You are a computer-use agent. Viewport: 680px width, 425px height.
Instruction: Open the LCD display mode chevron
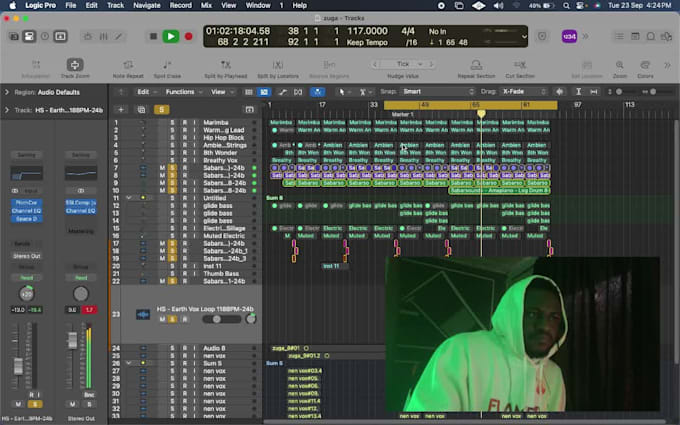point(524,36)
